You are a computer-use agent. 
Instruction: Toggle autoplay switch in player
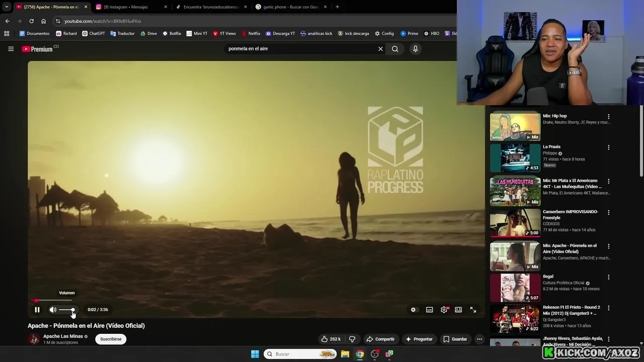tap(413, 310)
